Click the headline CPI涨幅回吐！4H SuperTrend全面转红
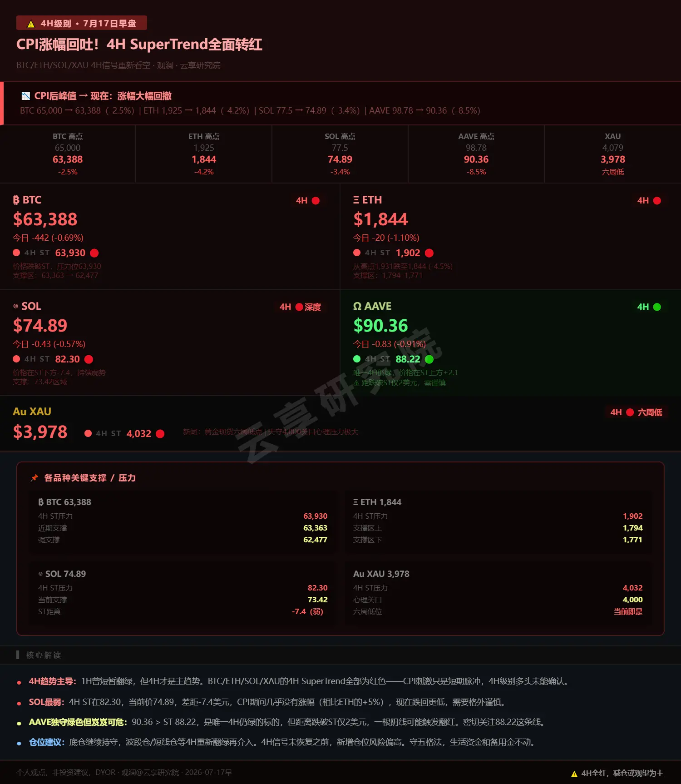Image resolution: width=681 pixels, height=784 pixels. (x=139, y=45)
